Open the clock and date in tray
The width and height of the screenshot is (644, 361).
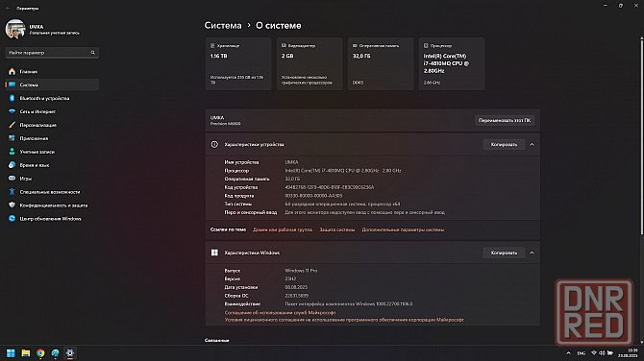tap(629, 352)
